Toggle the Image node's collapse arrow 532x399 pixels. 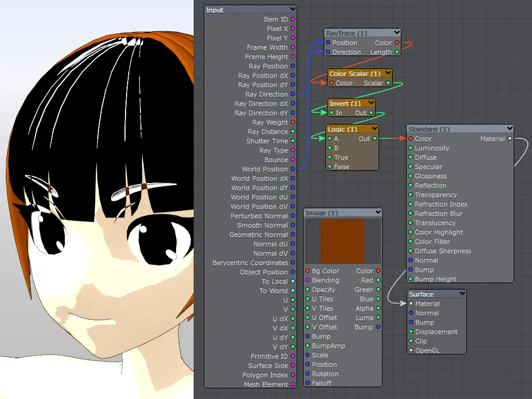[x=378, y=213]
